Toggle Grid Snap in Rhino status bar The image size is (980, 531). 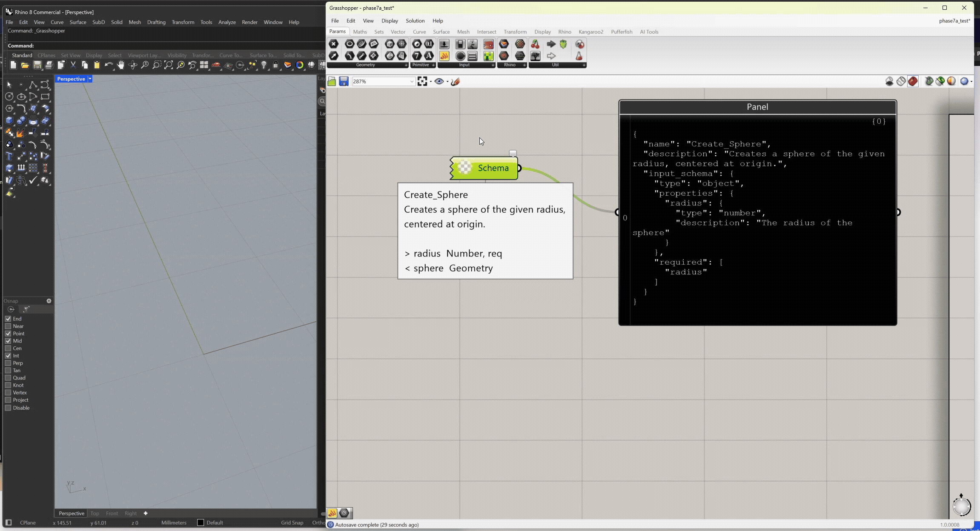(292, 523)
